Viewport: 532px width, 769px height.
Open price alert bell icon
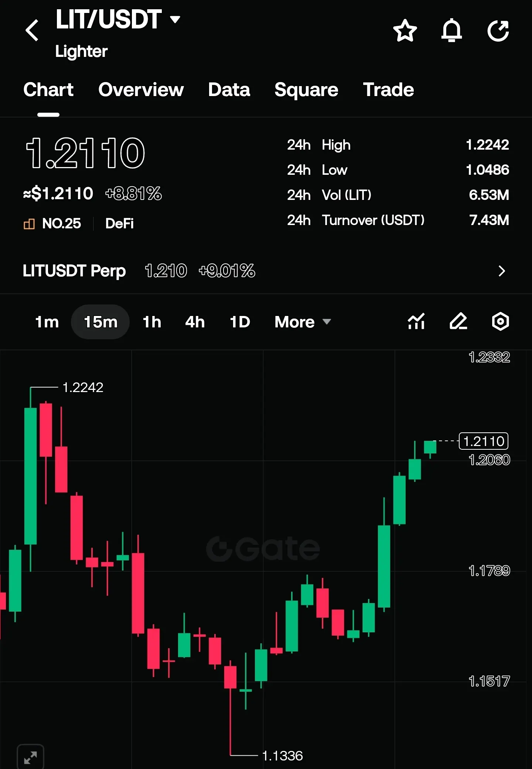coord(451,30)
